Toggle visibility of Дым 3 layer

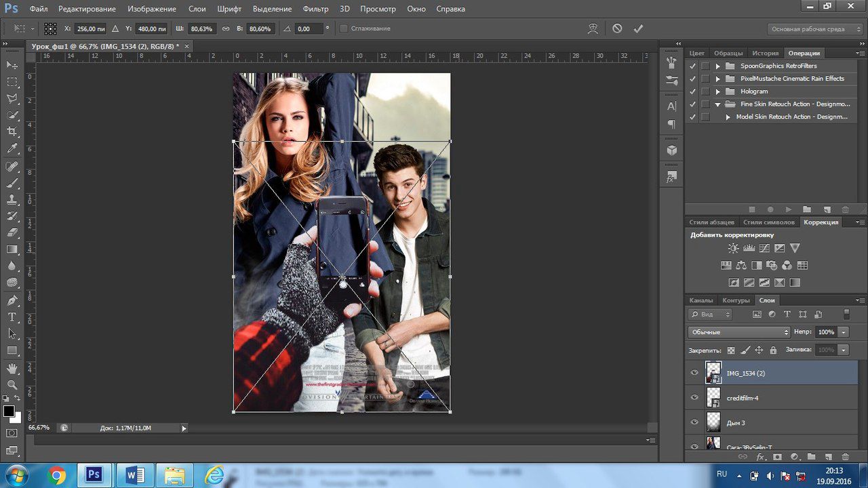[x=694, y=422]
